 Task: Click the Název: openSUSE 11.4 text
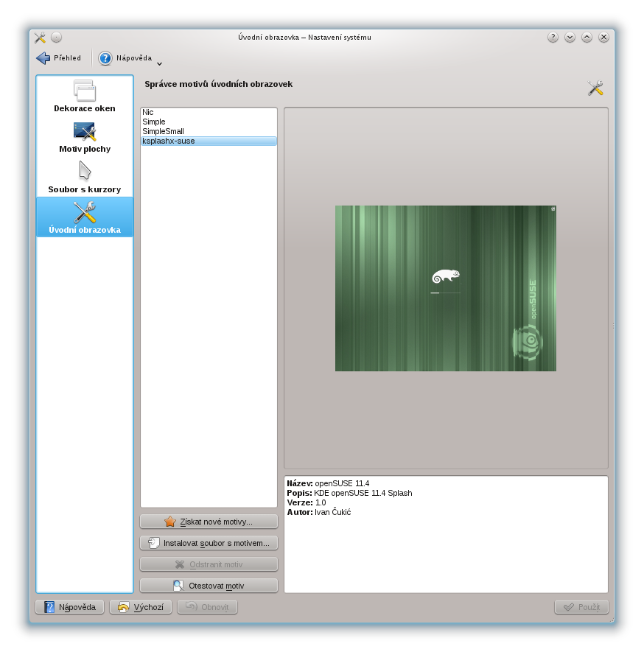coord(328,483)
